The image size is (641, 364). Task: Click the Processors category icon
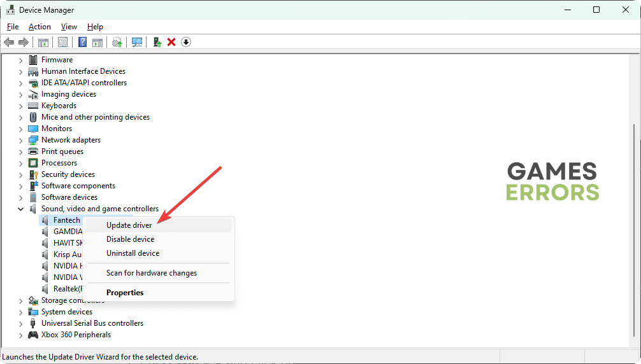pos(33,163)
